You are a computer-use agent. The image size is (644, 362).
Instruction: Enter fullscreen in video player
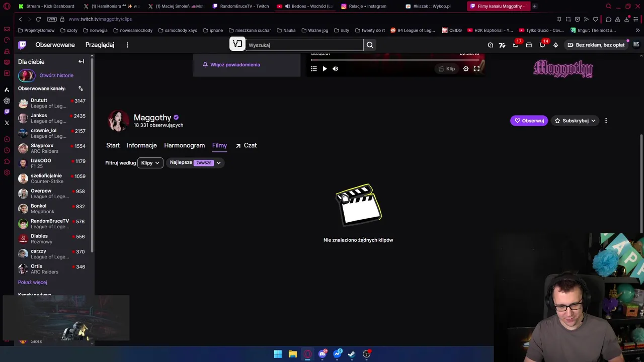point(476,69)
